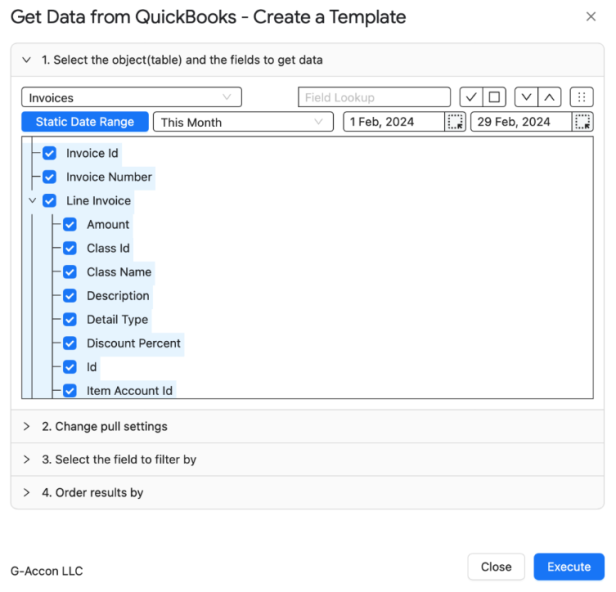Close the Create a Template dialog
Screen dimensions: 616x592
click(591, 16)
